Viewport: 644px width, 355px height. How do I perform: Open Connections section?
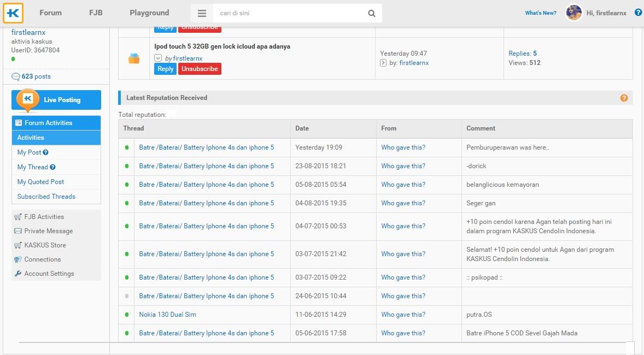pyautogui.click(x=56, y=259)
